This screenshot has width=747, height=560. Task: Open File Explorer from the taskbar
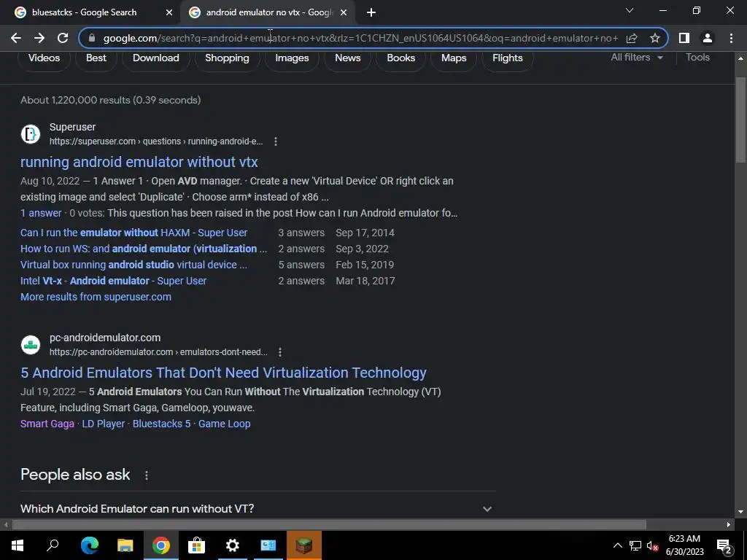coord(125,545)
